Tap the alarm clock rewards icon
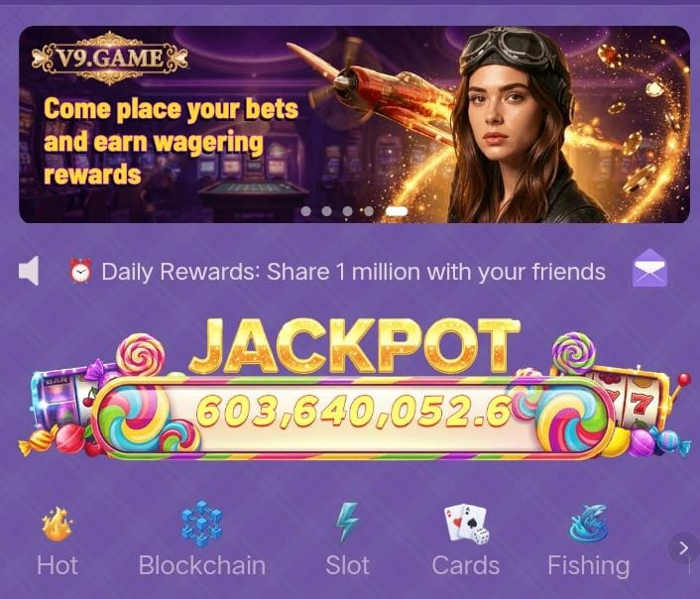Image resolution: width=700 pixels, height=599 pixels. click(x=80, y=271)
